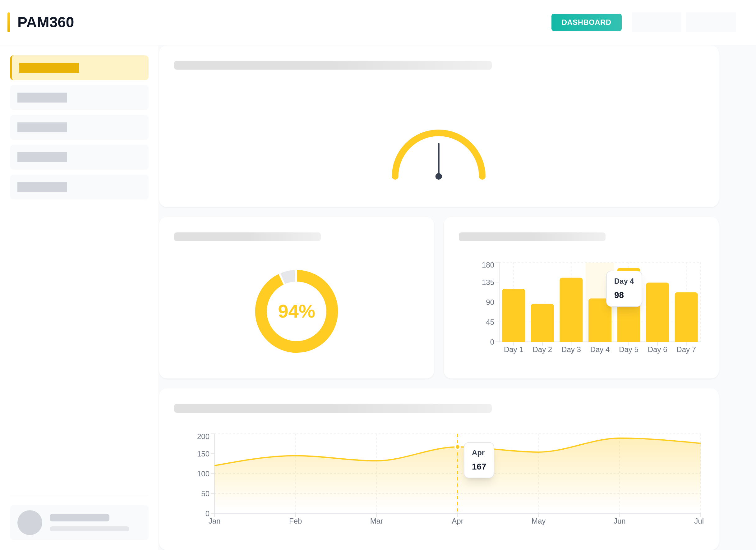Screen dimensions: 756x550
Task: Click the Apr data point marker
Action: click(457, 447)
